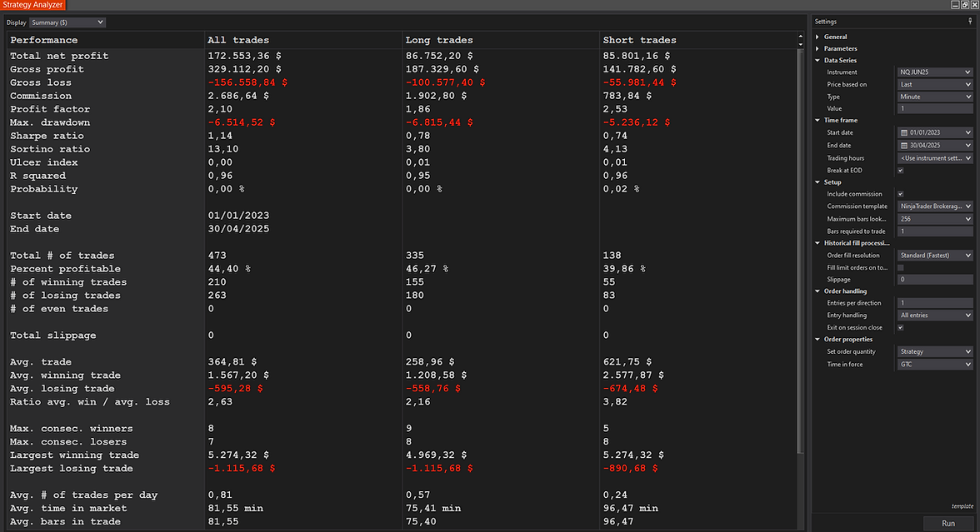
Task: Click the Sharpe ratio row label
Action: (x=47, y=137)
